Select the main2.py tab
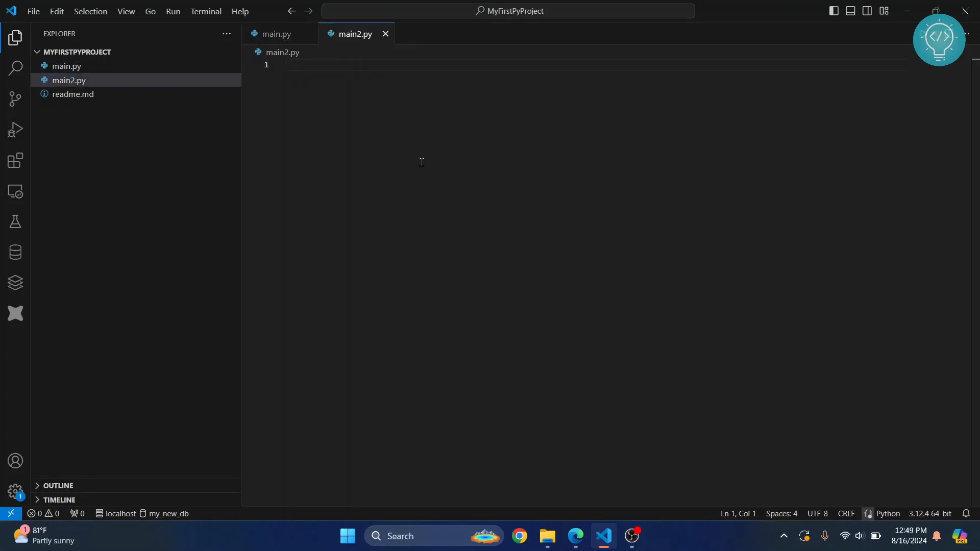 (x=355, y=34)
